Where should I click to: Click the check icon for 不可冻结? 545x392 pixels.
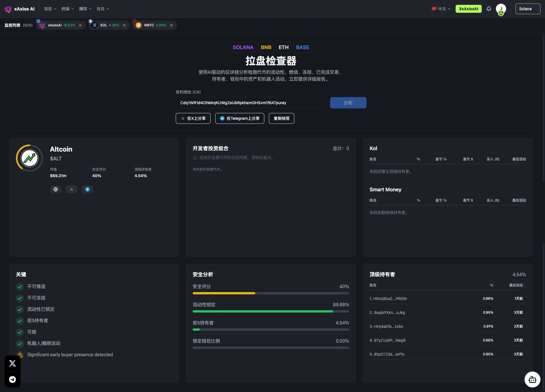pos(20,298)
